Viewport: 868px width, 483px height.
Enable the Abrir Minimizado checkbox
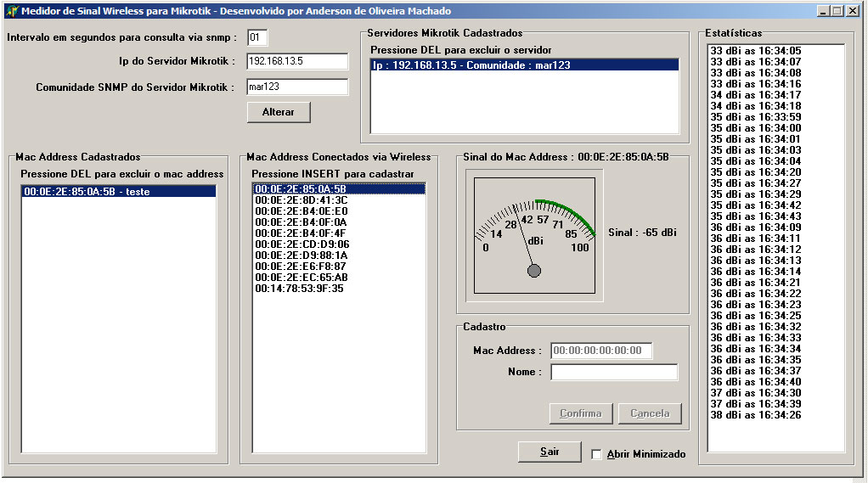pos(597,454)
